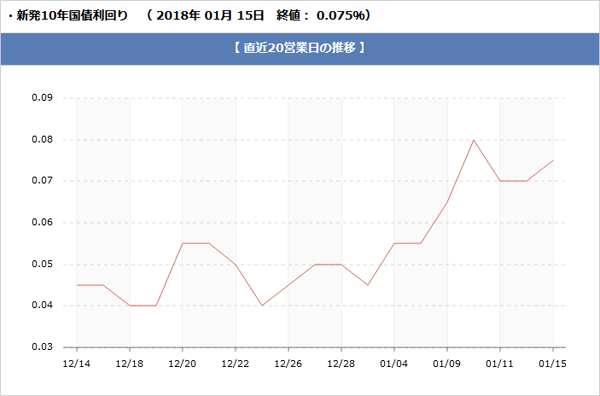
Task: Click the 0.08 y-axis label
Action: tap(42, 139)
